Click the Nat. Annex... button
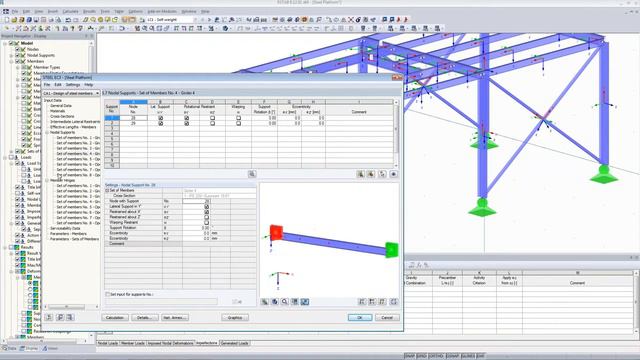Image resolution: width=640 pixels, height=360 pixels. (175, 318)
